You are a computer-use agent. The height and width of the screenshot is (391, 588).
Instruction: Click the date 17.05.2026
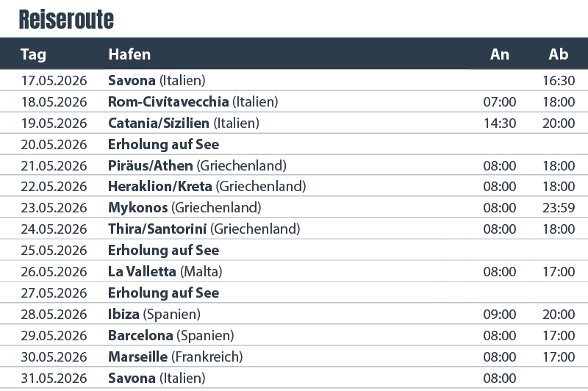click(x=54, y=80)
